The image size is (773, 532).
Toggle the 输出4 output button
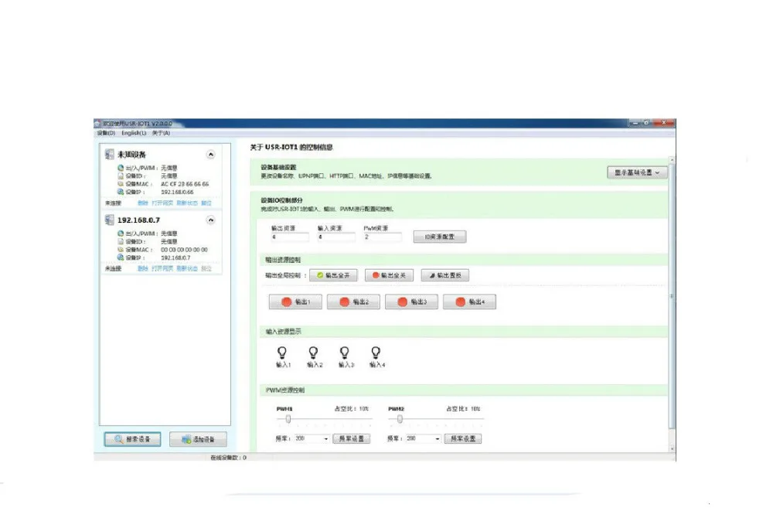pyautogui.click(x=469, y=302)
